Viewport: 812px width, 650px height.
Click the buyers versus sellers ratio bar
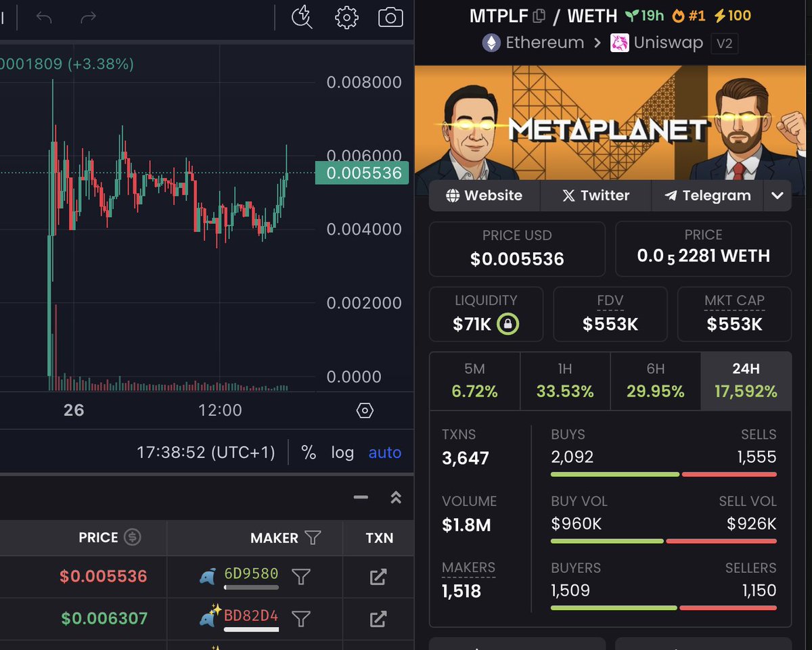tap(664, 608)
